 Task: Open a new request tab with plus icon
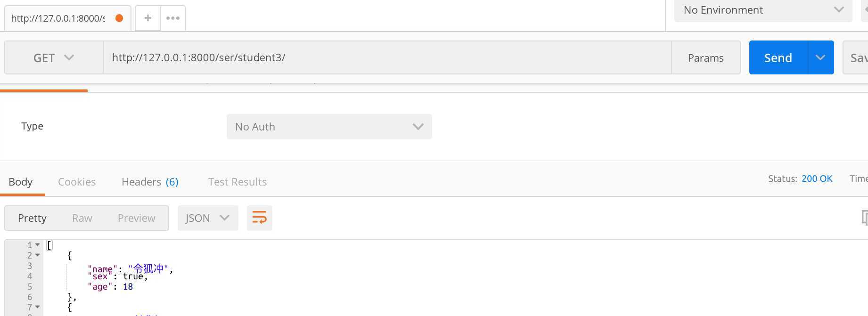(x=148, y=18)
